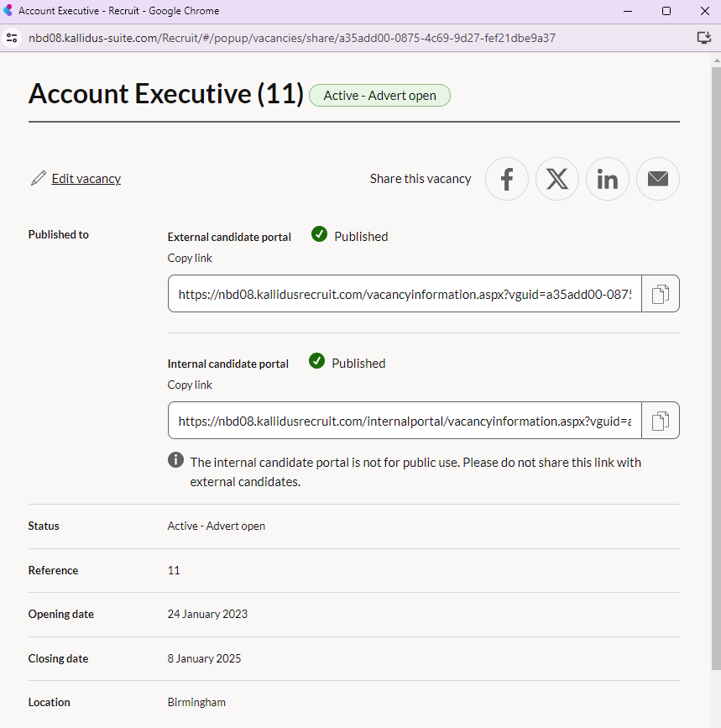Viewport: 721px width, 728px height.
Task: Click the pencil icon beside Edit vacancy
Action: pos(38,179)
